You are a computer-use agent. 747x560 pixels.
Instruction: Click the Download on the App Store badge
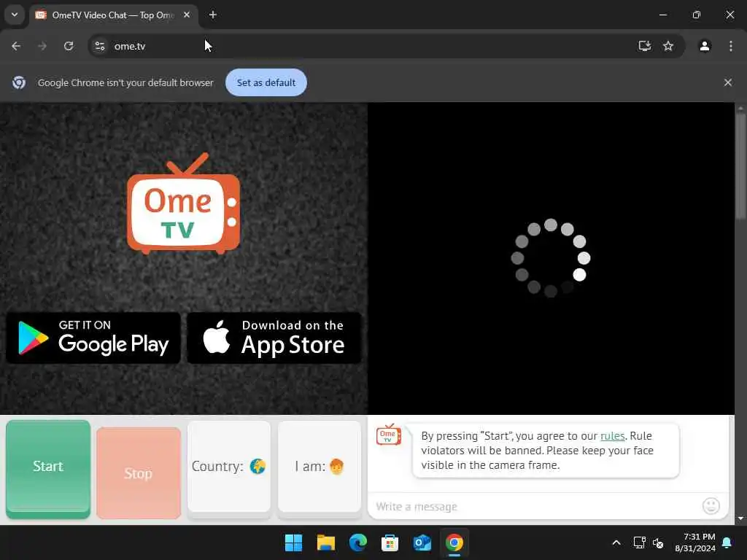tap(274, 338)
